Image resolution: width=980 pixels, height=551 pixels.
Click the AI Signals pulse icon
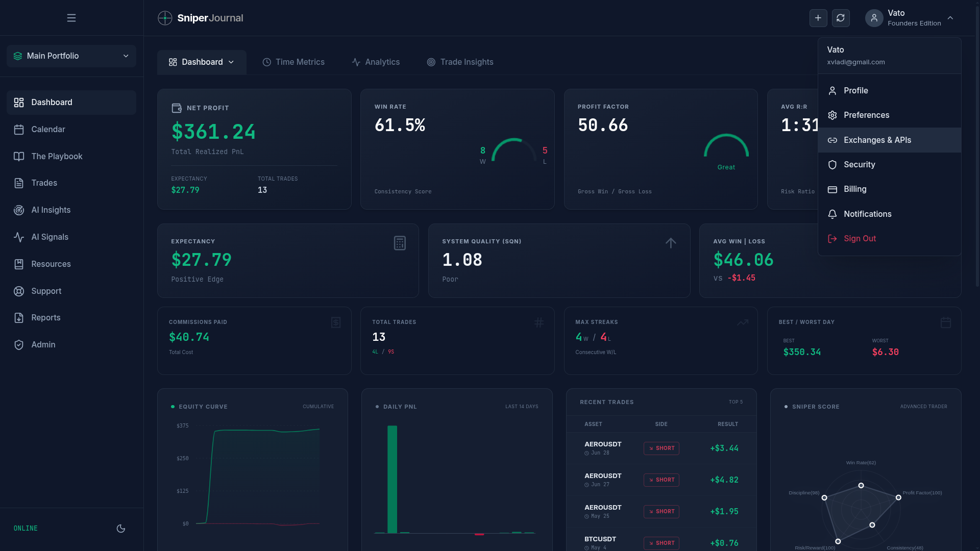19,237
